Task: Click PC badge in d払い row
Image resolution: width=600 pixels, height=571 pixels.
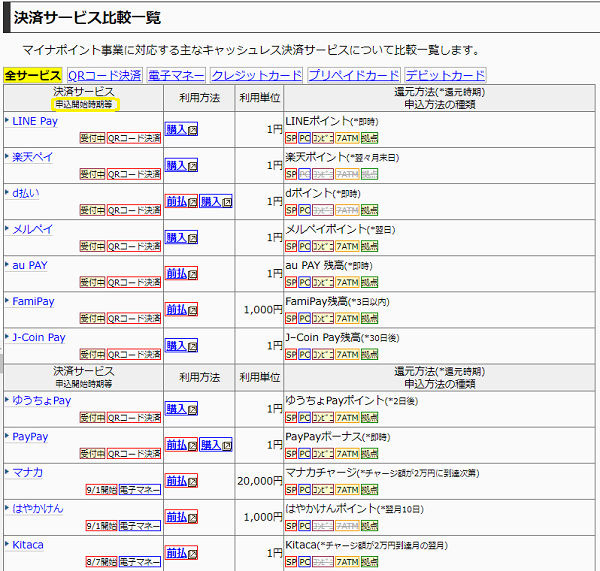Action: [305, 210]
